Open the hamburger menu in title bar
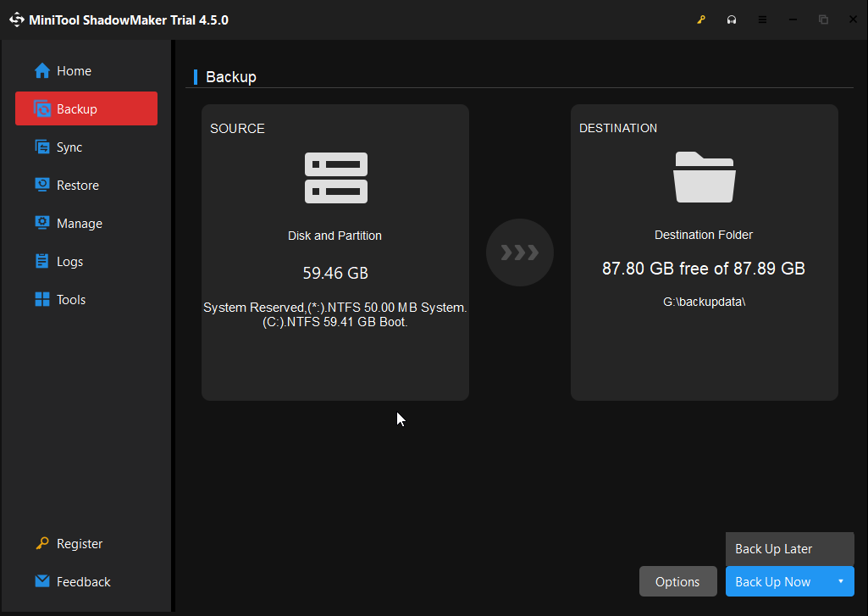Image resolution: width=868 pixels, height=616 pixels. (762, 20)
